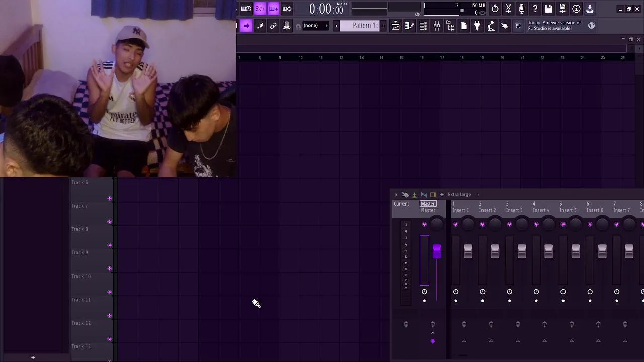Image resolution: width=644 pixels, height=362 pixels.
Task: Click the close all windows icon
Action: (x=505, y=26)
